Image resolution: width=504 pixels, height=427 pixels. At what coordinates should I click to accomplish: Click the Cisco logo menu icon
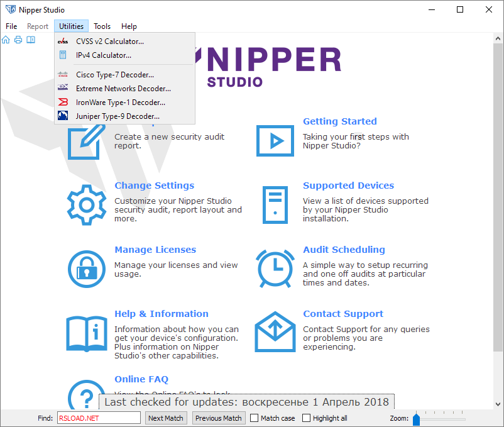point(63,75)
